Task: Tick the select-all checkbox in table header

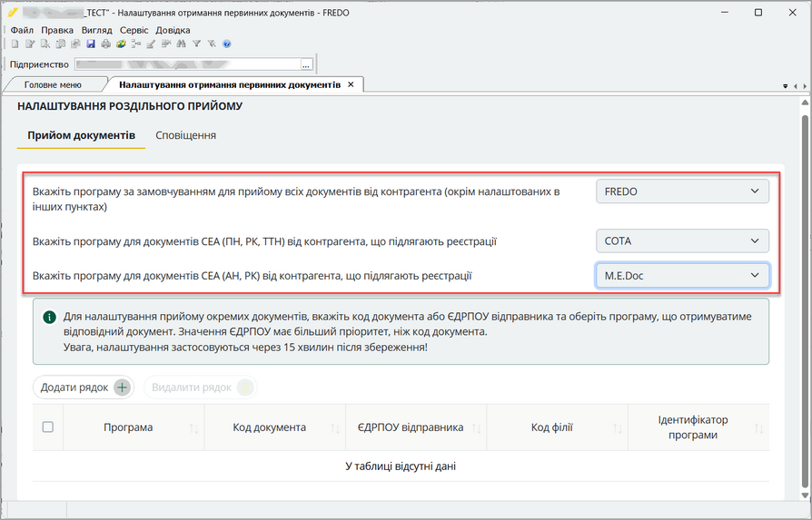Action: tap(47, 427)
